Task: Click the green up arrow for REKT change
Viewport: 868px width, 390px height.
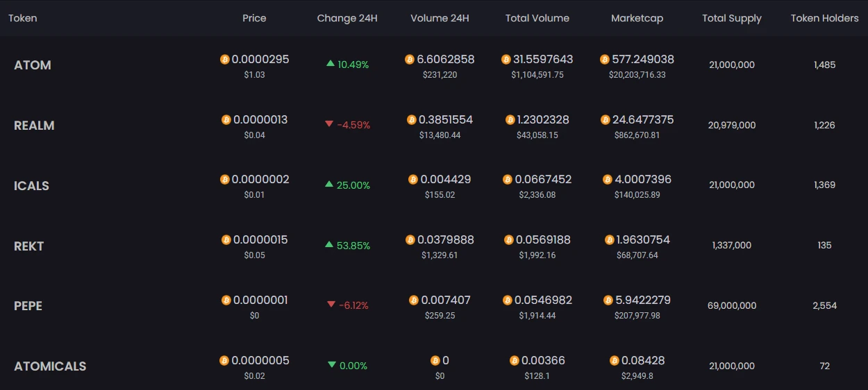Action: (330, 245)
